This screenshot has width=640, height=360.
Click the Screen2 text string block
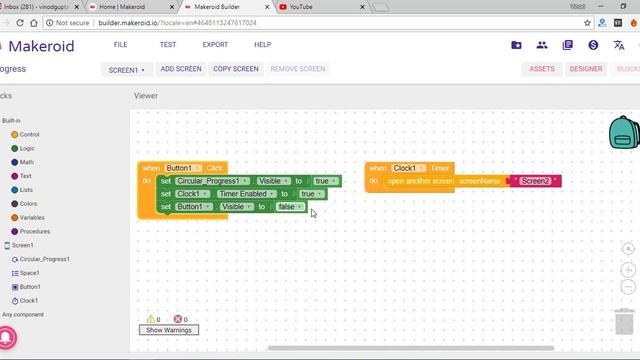coord(535,181)
